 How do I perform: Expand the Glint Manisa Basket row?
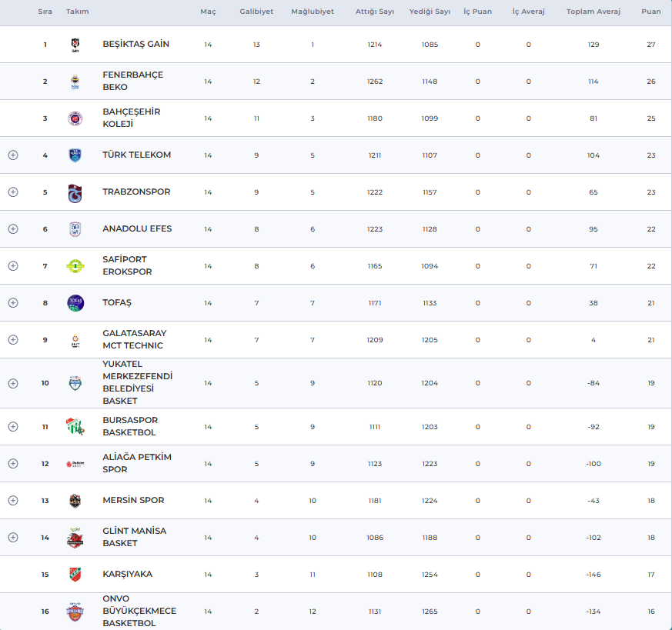pyautogui.click(x=13, y=538)
